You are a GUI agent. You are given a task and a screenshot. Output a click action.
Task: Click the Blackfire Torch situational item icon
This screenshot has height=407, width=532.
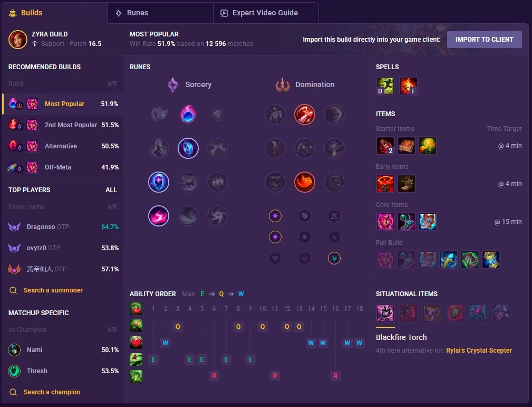(x=385, y=313)
